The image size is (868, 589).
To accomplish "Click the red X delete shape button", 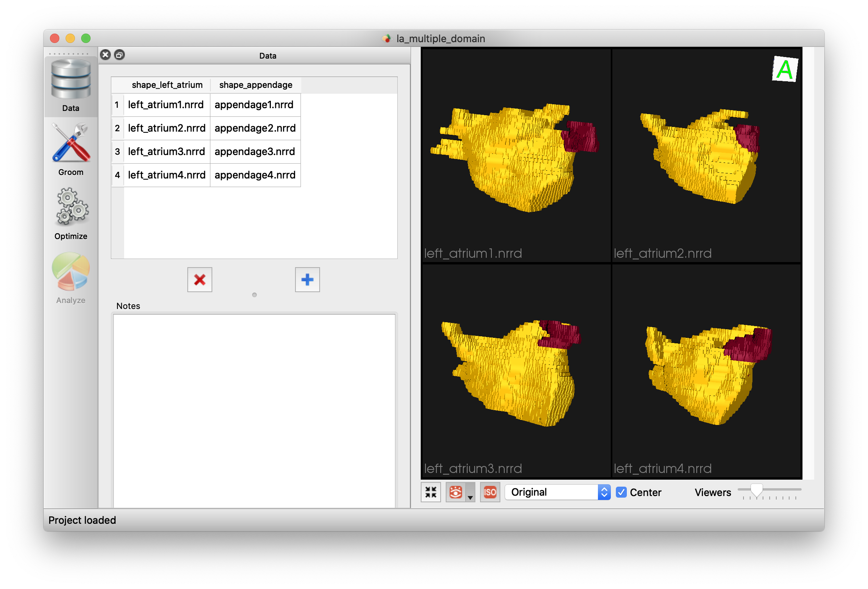I will tap(200, 280).
